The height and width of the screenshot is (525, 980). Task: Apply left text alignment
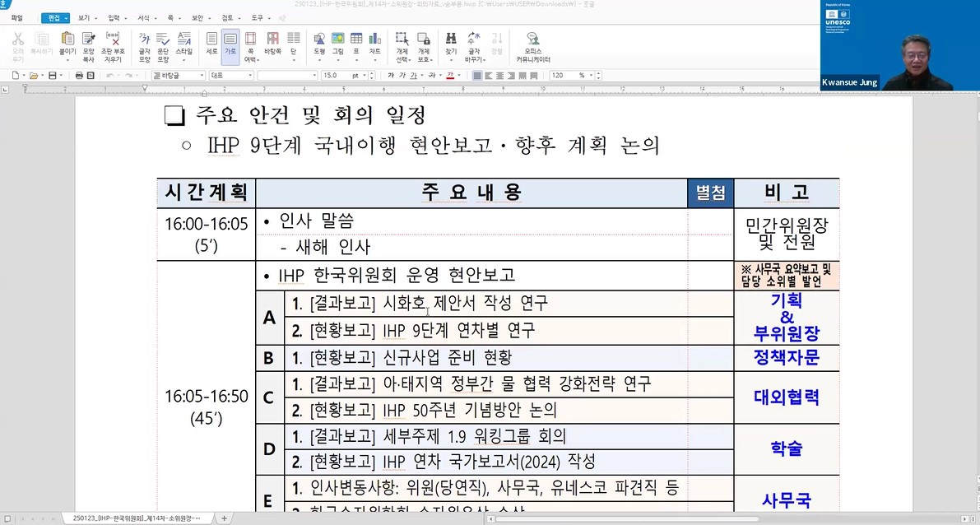pos(487,76)
